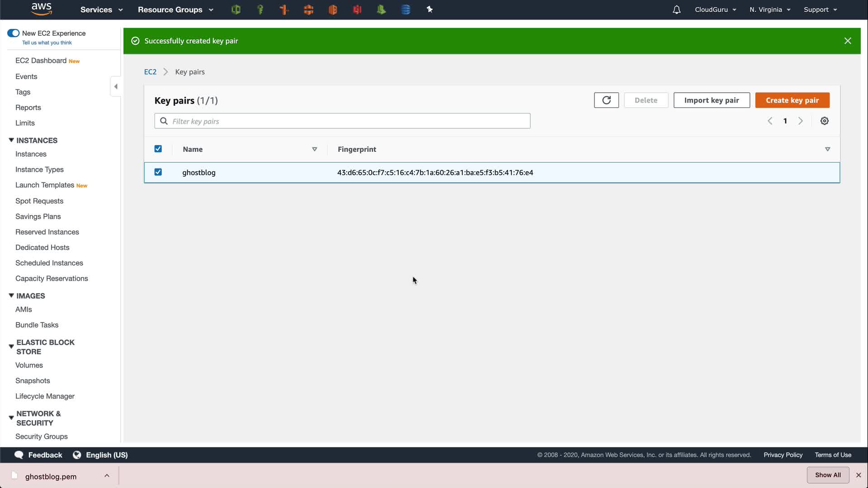The height and width of the screenshot is (488, 868).
Task: Click the AWS logo home icon
Action: [42, 9]
